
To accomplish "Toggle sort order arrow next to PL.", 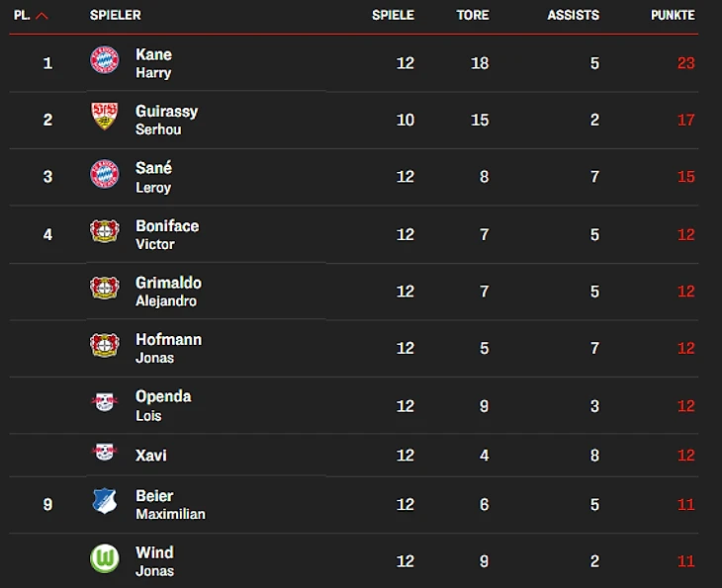I will tap(42, 16).
